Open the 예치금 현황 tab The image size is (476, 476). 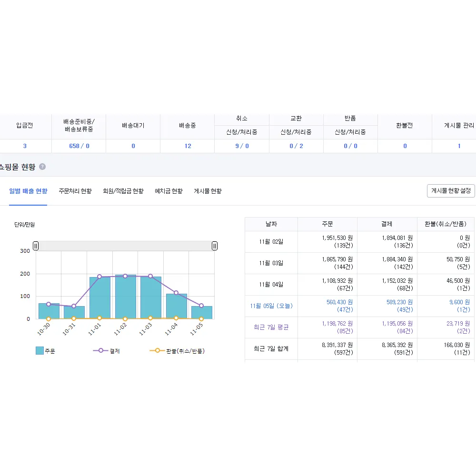(x=169, y=190)
